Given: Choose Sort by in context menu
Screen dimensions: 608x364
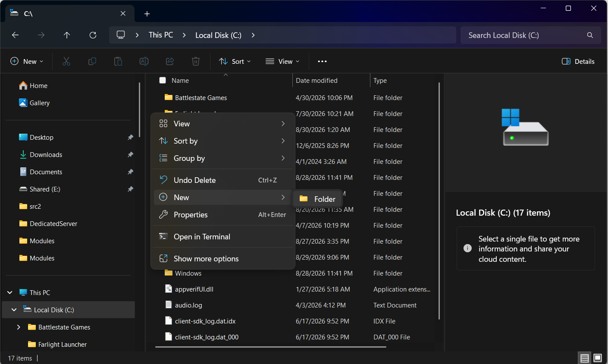Looking at the screenshot, I should pos(223,141).
